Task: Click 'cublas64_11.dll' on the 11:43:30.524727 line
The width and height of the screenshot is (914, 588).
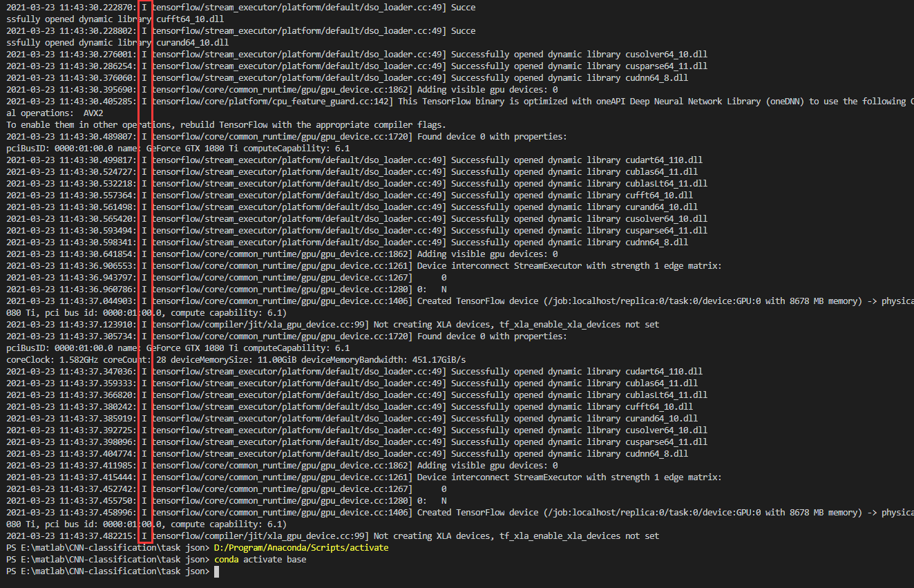Action: (x=661, y=172)
